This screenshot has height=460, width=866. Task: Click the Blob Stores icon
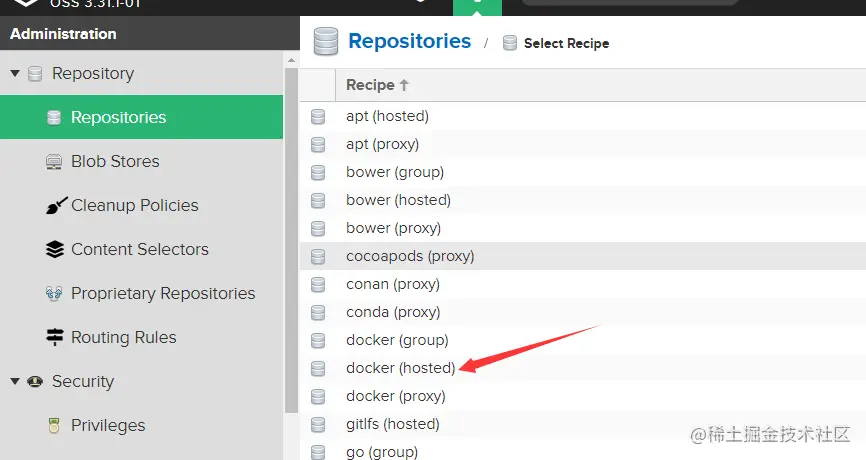(54, 162)
